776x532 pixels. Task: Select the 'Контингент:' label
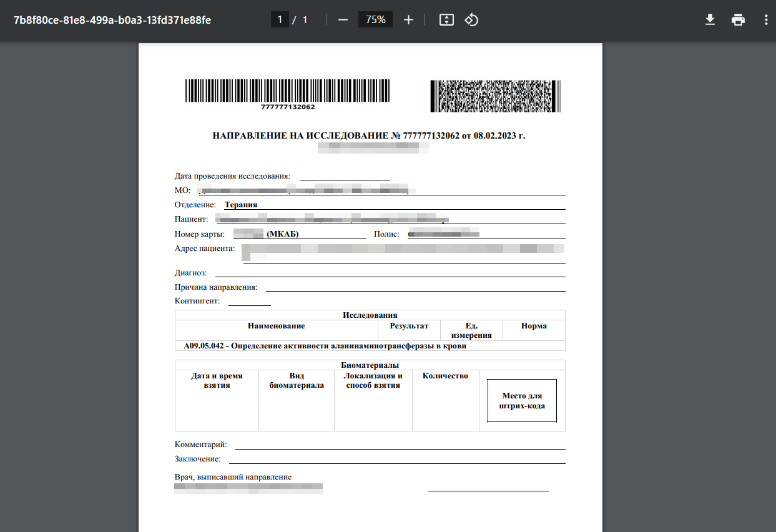[x=197, y=301]
